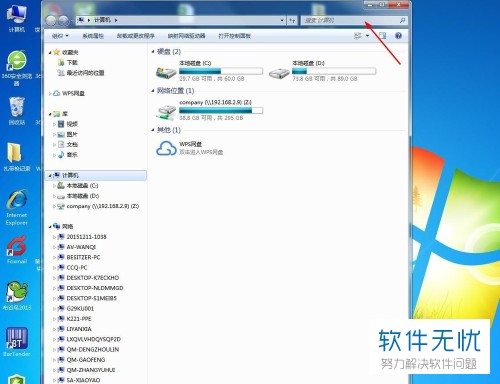Open local disk (C:) in the drive list
Screen dimensions: 500x384
click(209, 71)
